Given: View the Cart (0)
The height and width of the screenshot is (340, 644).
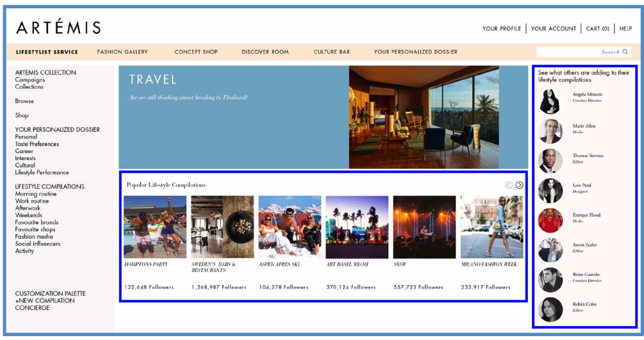Looking at the screenshot, I should pos(598,29).
